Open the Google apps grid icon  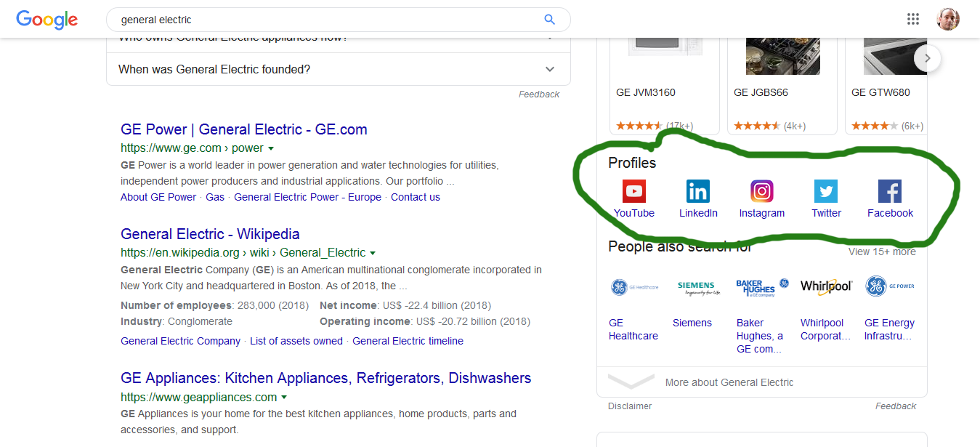(x=913, y=20)
